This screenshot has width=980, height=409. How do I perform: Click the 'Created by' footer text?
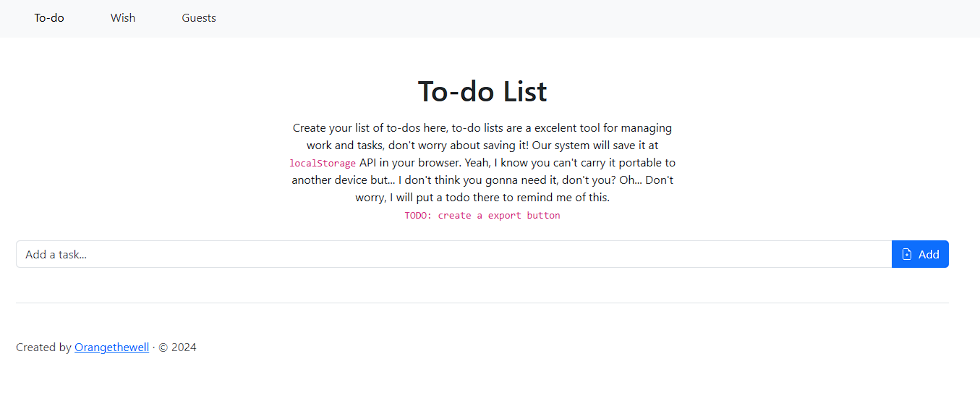pos(43,347)
